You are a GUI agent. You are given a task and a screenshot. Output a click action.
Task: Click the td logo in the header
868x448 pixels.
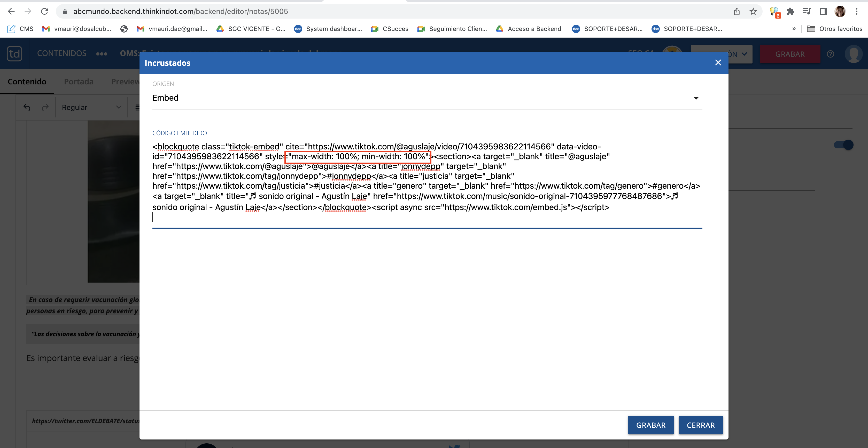[x=14, y=53]
